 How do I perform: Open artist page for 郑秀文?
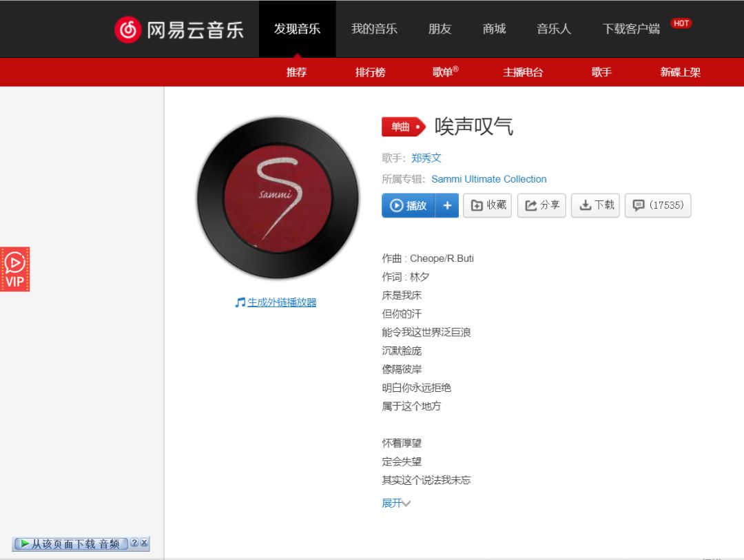426,158
